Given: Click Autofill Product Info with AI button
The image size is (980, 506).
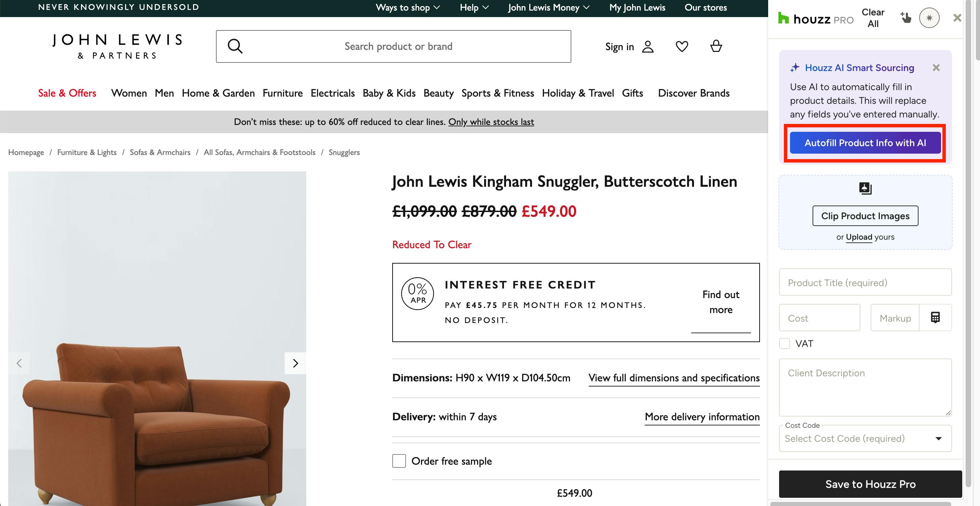Looking at the screenshot, I should (865, 143).
